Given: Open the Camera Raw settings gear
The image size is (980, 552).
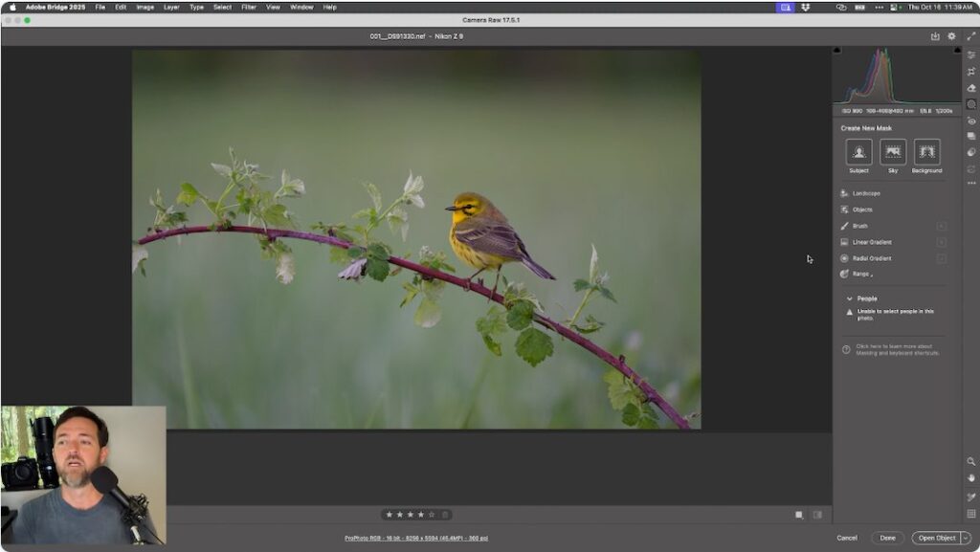Looking at the screenshot, I should [951, 34].
